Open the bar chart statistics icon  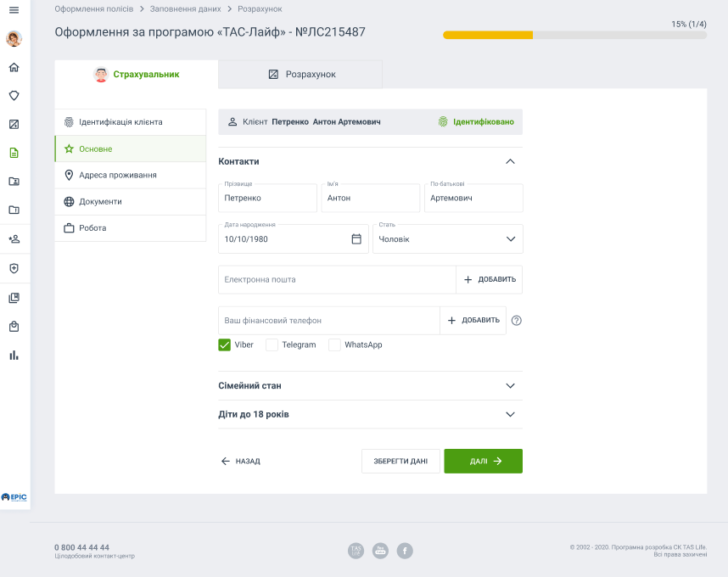click(14, 355)
